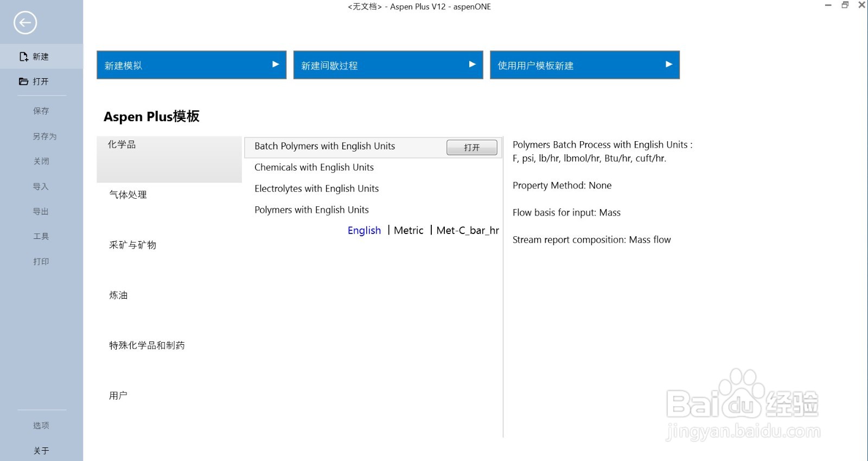Select the 化学品 template category
The width and height of the screenshot is (868, 461).
[x=169, y=159]
